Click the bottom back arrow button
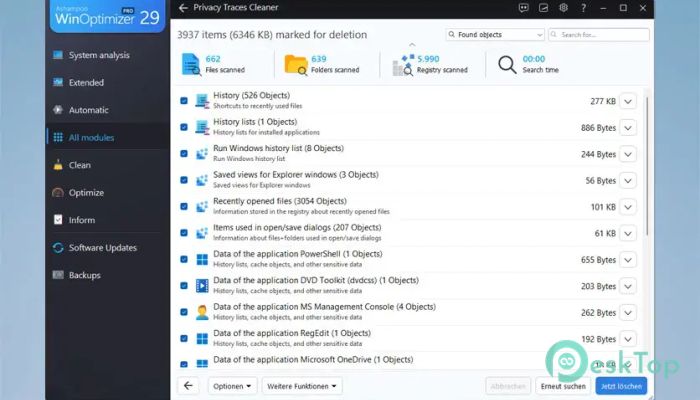Screen dimensions: 700x400 pyautogui.click(x=188, y=386)
